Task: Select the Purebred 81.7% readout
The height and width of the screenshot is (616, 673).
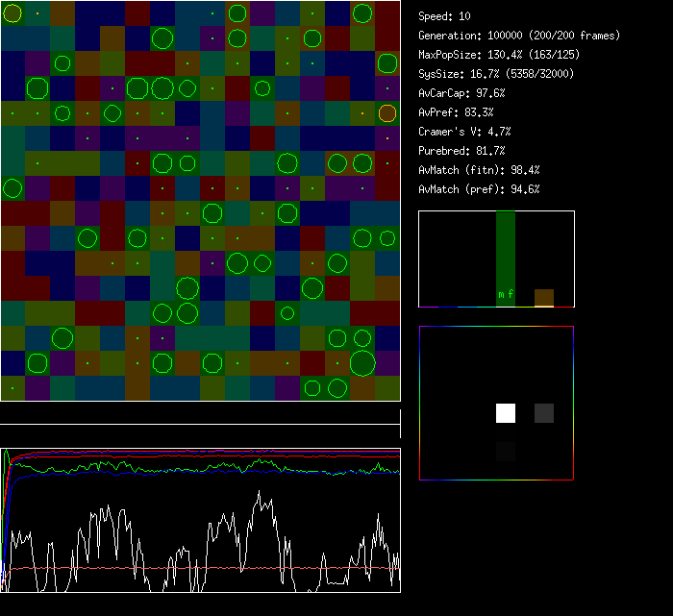Action: click(x=461, y=151)
